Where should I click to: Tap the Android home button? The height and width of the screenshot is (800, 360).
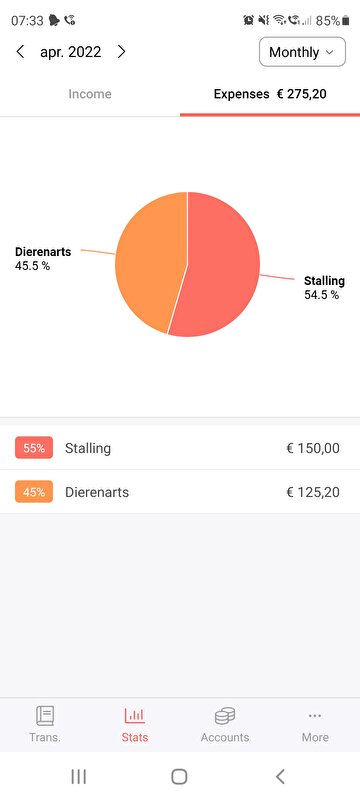click(x=179, y=777)
